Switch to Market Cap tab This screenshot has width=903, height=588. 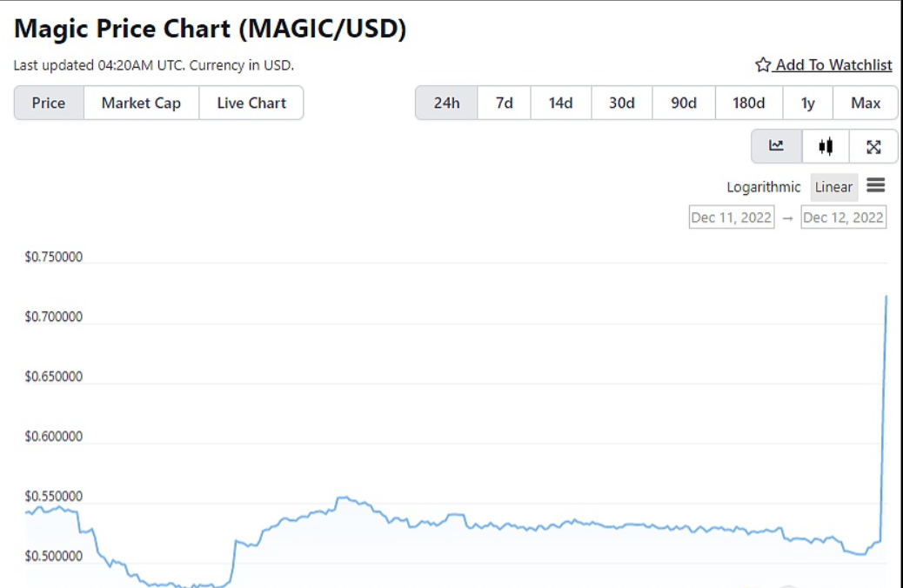point(141,103)
